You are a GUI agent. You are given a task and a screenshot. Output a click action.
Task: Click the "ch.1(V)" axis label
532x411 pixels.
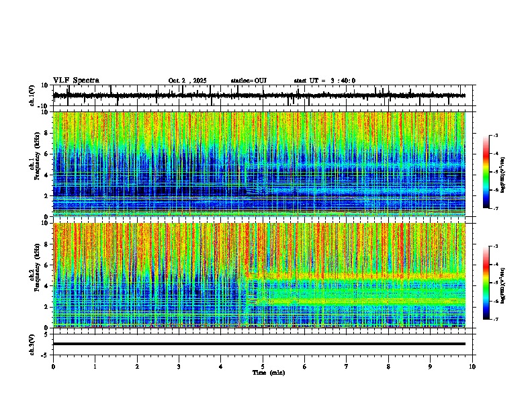click(32, 95)
